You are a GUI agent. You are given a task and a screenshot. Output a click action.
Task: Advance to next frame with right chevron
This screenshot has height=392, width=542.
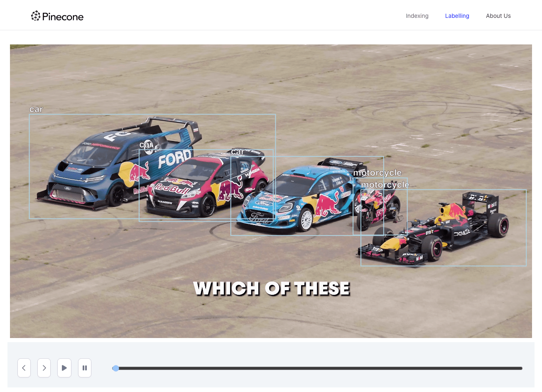44,368
